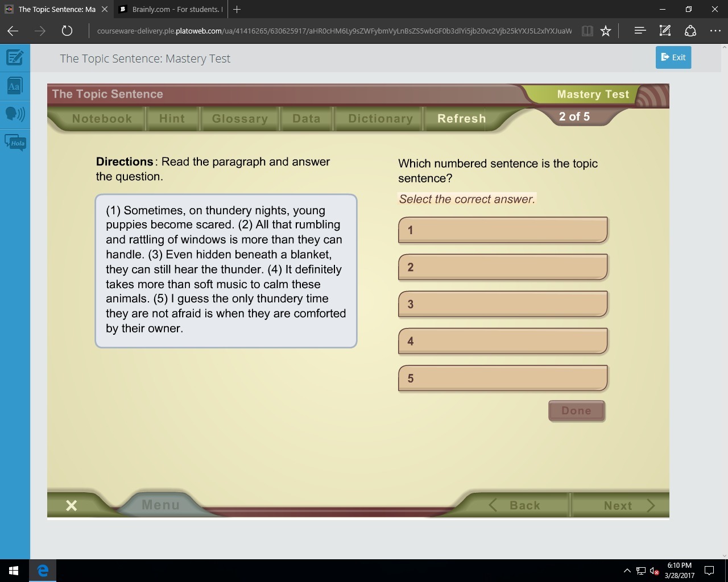Click the 'Mastery Test' header label
This screenshot has height=582, width=728.
tap(593, 94)
